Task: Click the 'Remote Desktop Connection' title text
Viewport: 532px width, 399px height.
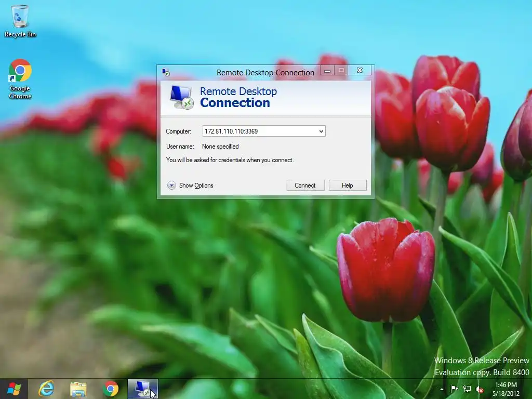Action: tap(265, 73)
